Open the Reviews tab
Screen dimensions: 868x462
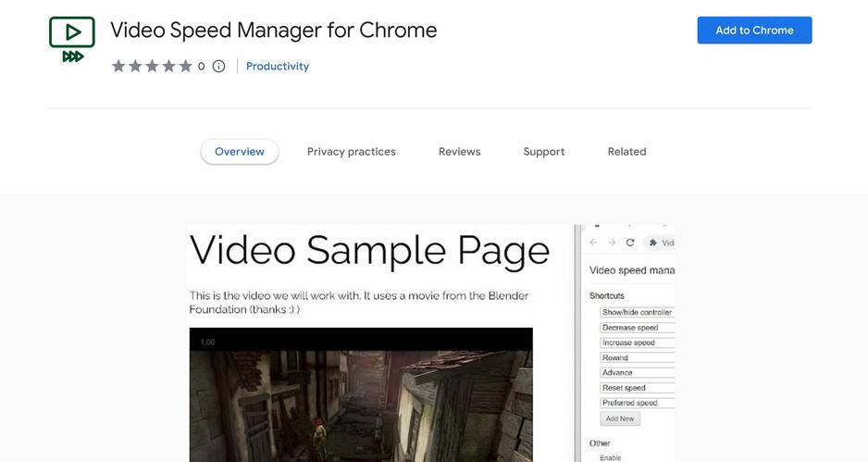point(459,152)
